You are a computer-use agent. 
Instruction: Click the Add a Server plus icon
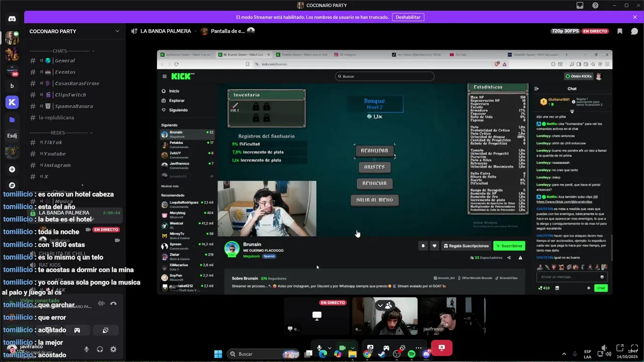pos(12,169)
